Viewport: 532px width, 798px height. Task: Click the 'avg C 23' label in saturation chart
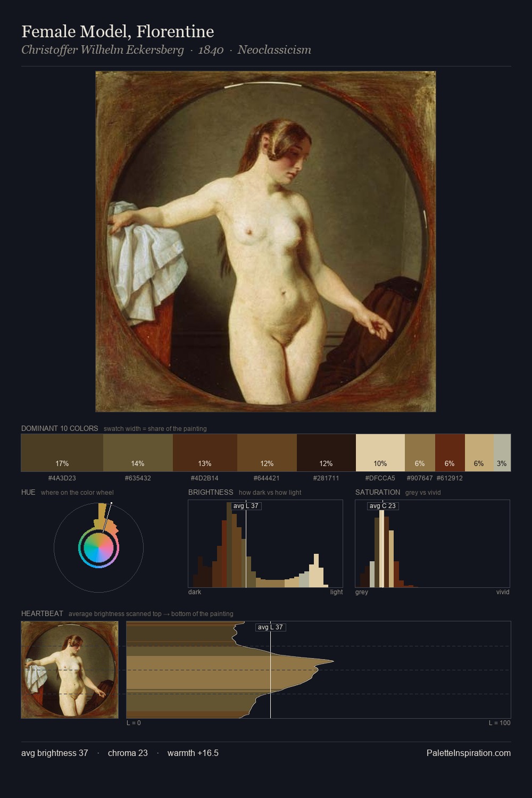[x=383, y=506]
